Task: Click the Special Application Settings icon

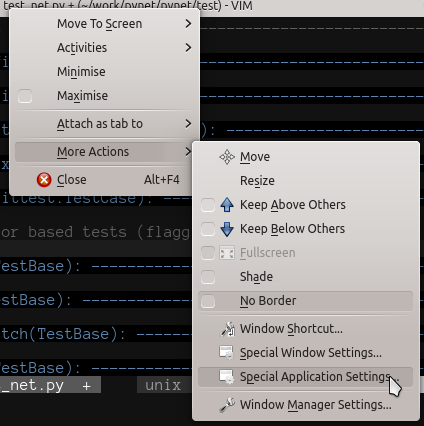Action: 227,377
